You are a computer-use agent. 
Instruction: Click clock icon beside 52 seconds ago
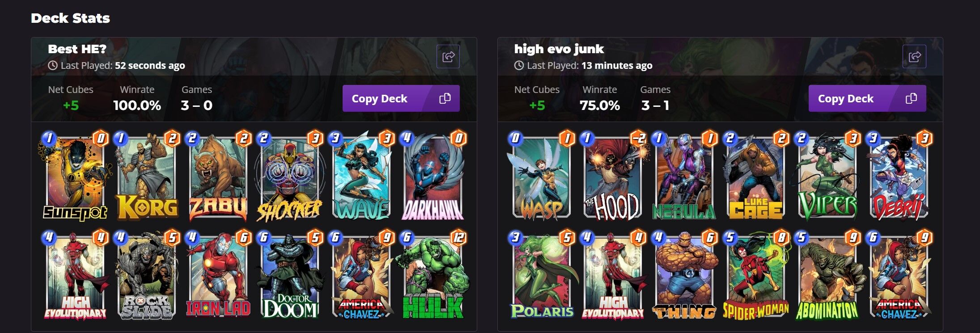53,66
